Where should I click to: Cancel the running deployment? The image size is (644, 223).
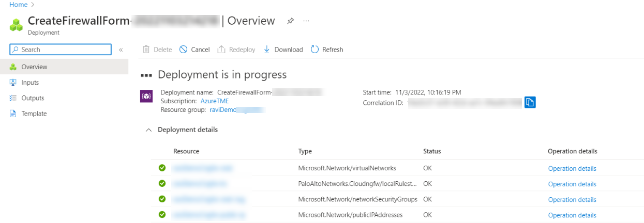point(194,50)
